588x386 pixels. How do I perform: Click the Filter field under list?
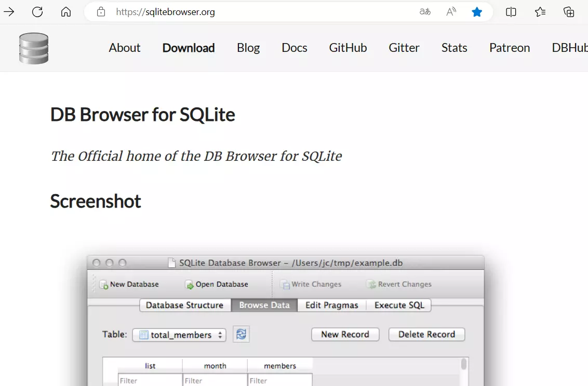point(150,380)
